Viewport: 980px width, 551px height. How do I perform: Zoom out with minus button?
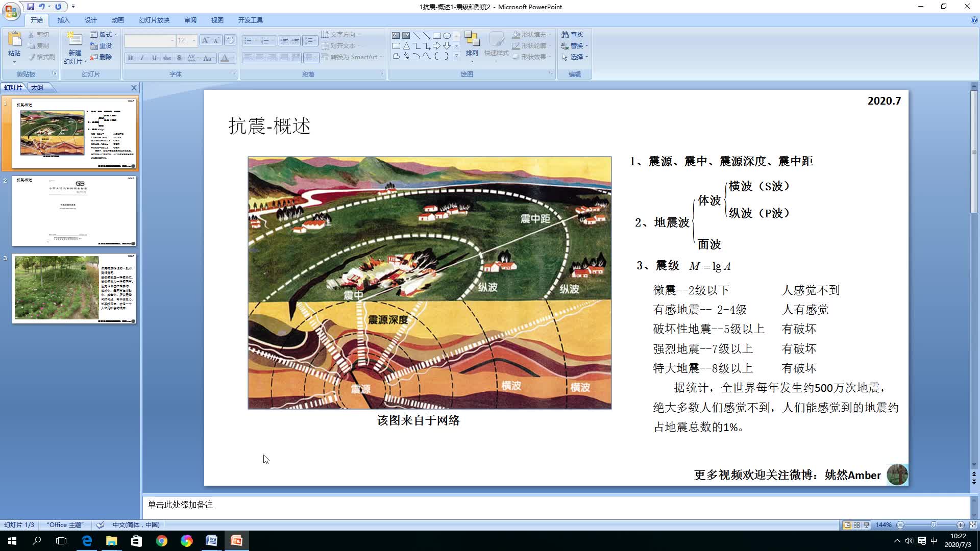pos(900,525)
